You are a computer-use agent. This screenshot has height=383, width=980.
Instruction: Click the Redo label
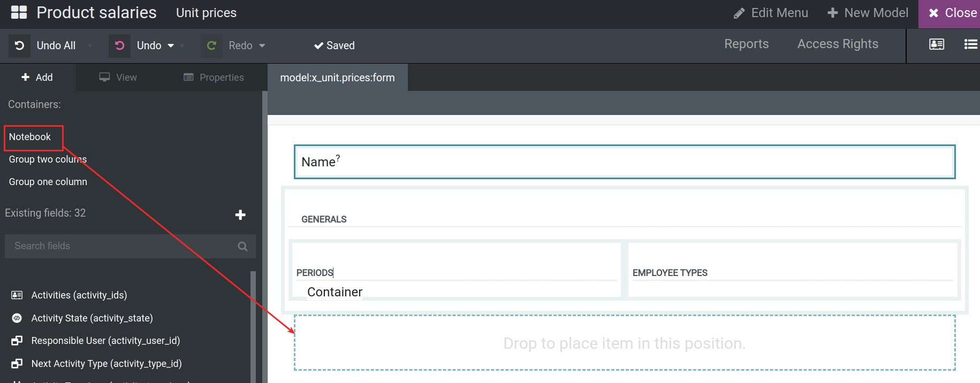240,45
